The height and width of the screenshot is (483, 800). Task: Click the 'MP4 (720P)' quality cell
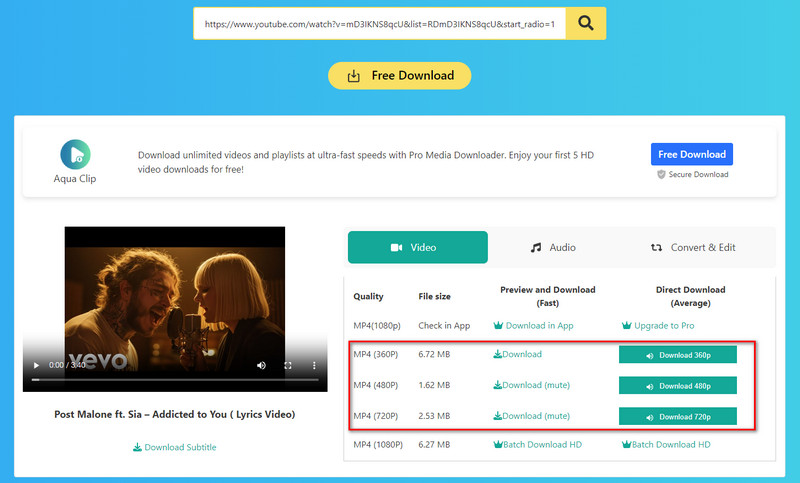point(376,416)
